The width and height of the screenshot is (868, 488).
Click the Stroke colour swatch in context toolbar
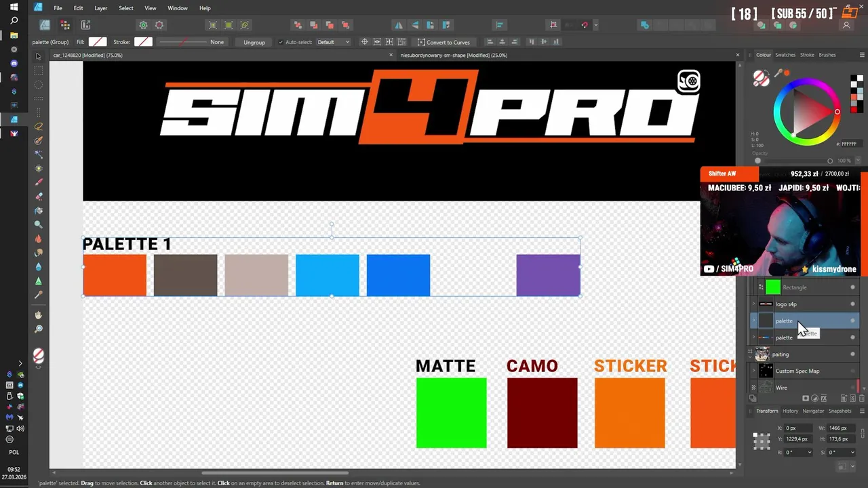point(143,42)
